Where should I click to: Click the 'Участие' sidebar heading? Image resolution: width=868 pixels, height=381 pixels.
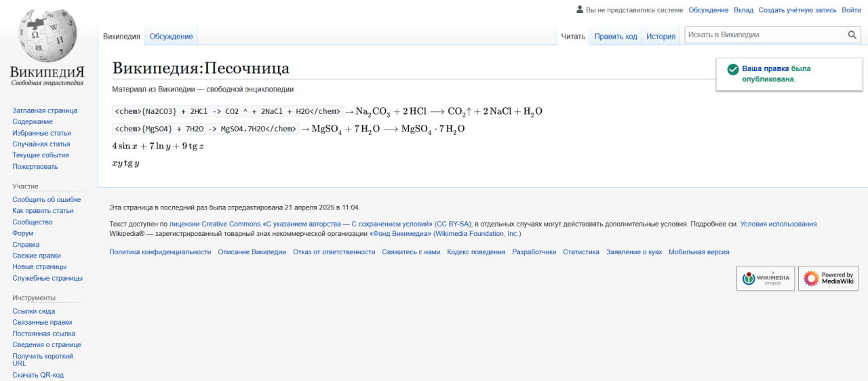25,186
